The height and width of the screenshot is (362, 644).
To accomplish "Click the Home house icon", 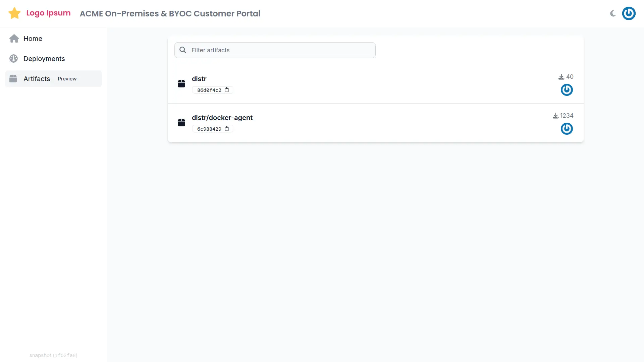I will tap(14, 39).
